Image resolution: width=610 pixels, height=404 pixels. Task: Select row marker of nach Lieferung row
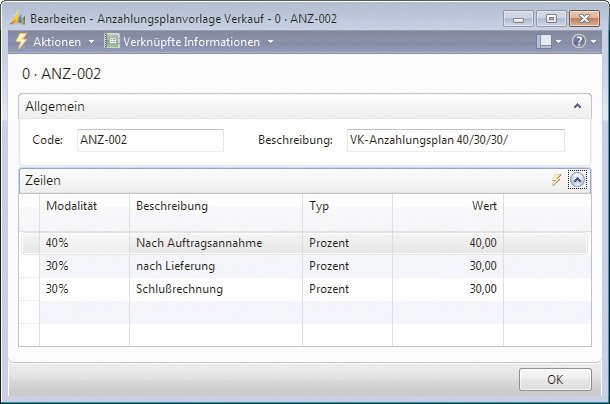30,266
